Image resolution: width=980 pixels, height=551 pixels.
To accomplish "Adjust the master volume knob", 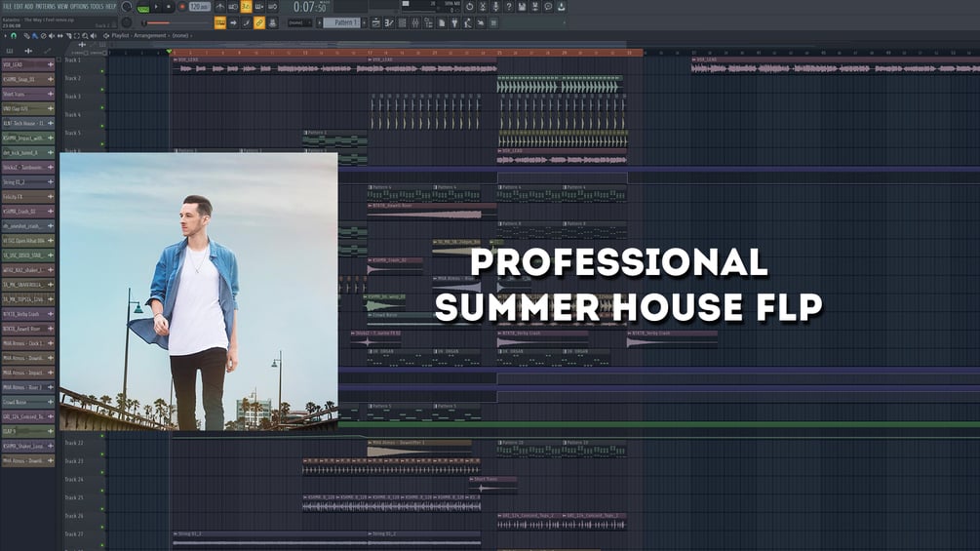I will coord(126,6).
